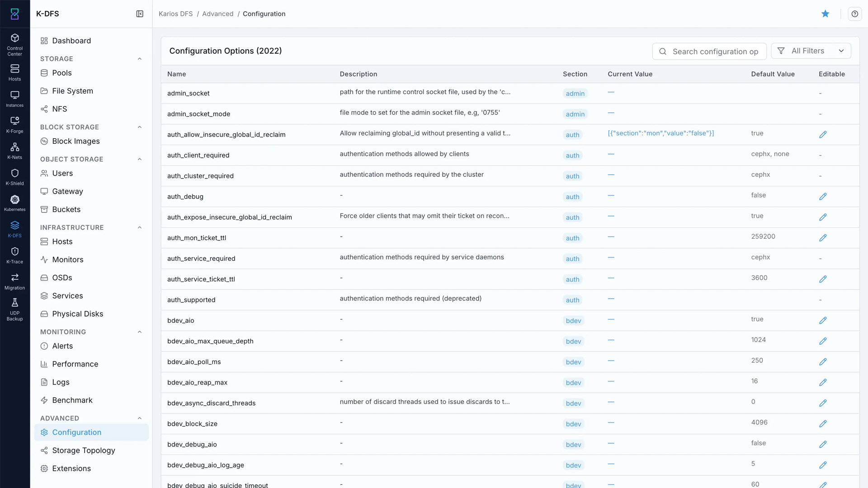Go to Pools in the sidebar
The image size is (868, 488).
point(91,73)
